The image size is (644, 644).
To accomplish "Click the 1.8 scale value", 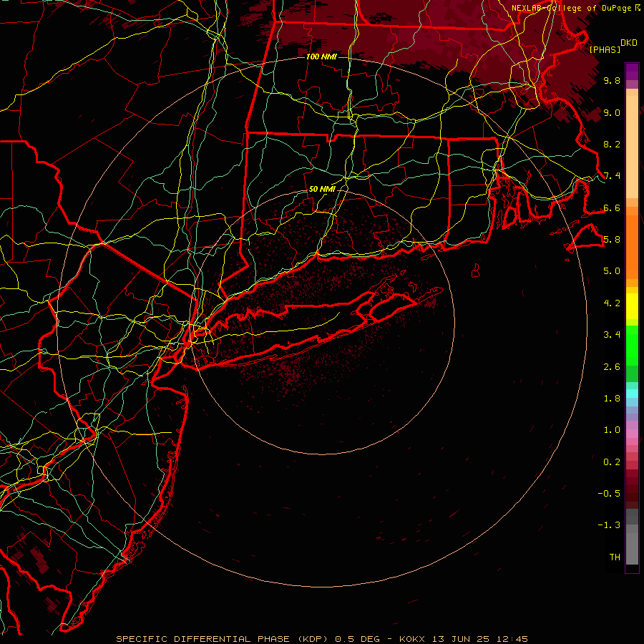I will [x=612, y=399].
